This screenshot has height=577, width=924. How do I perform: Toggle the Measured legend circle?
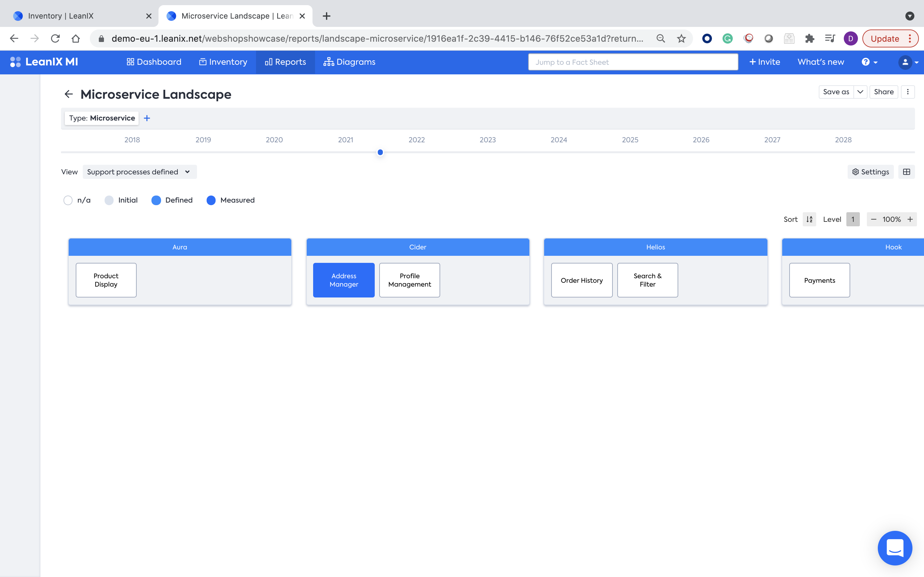tap(211, 200)
